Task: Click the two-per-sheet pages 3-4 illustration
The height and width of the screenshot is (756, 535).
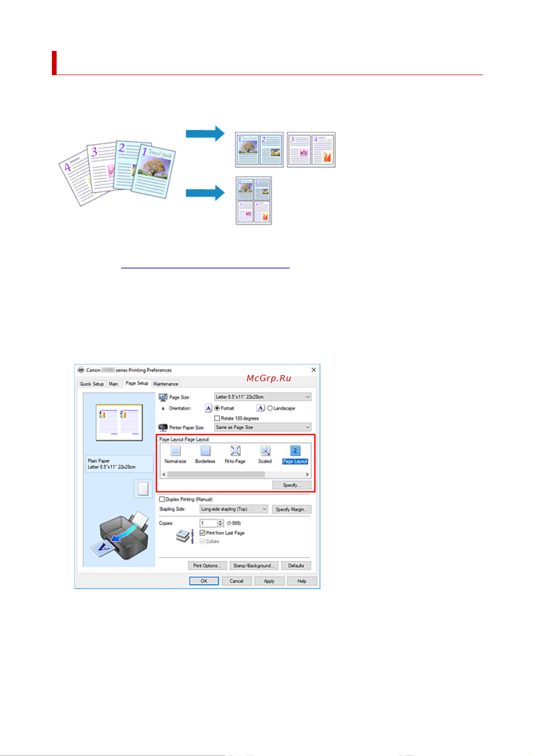Action: 311,150
